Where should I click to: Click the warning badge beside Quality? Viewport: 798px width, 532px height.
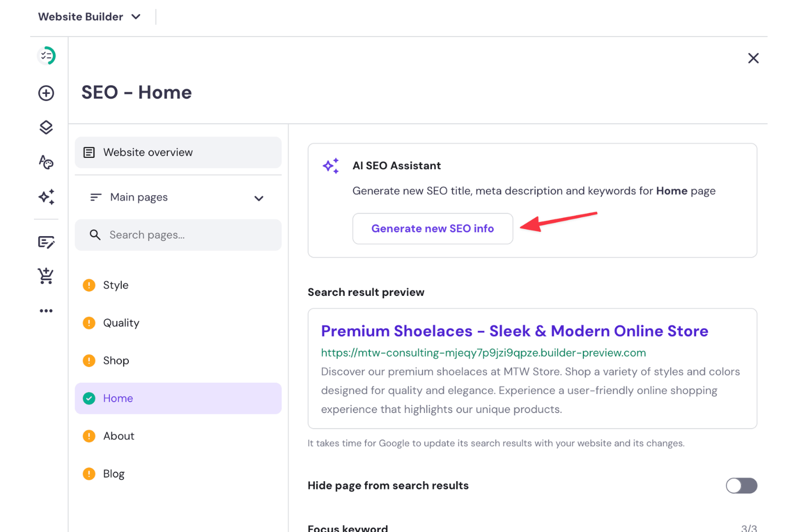pyautogui.click(x=89, y=323)
